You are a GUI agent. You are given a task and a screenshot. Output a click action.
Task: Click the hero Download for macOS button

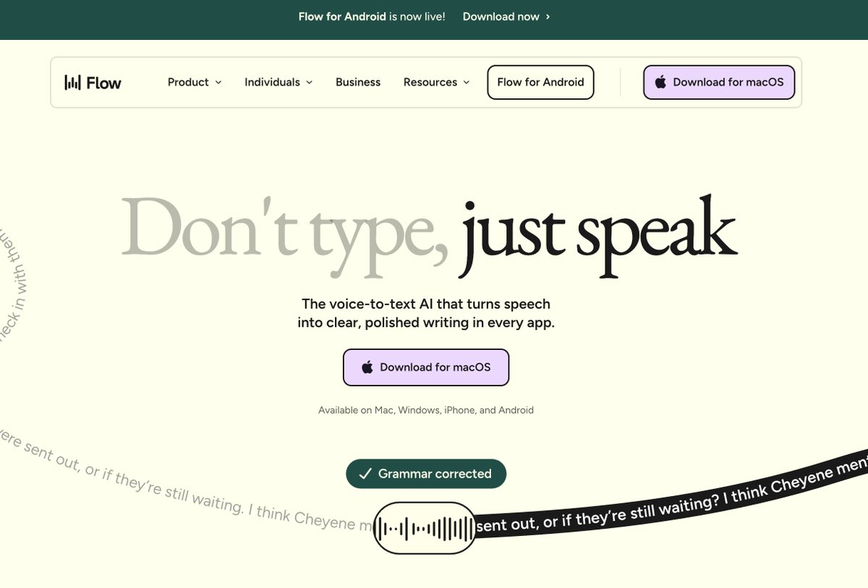point(426,367)
